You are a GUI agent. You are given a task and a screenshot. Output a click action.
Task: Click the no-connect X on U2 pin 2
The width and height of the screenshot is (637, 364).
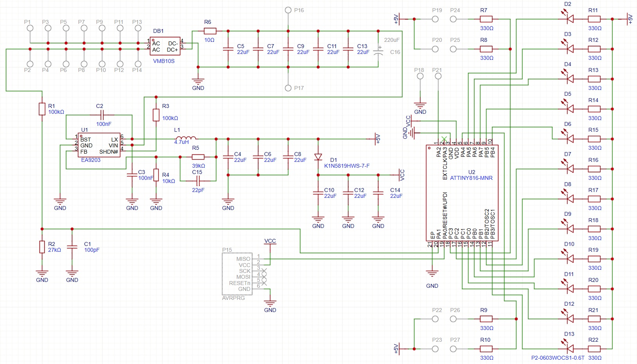click(x=444, y=139)
